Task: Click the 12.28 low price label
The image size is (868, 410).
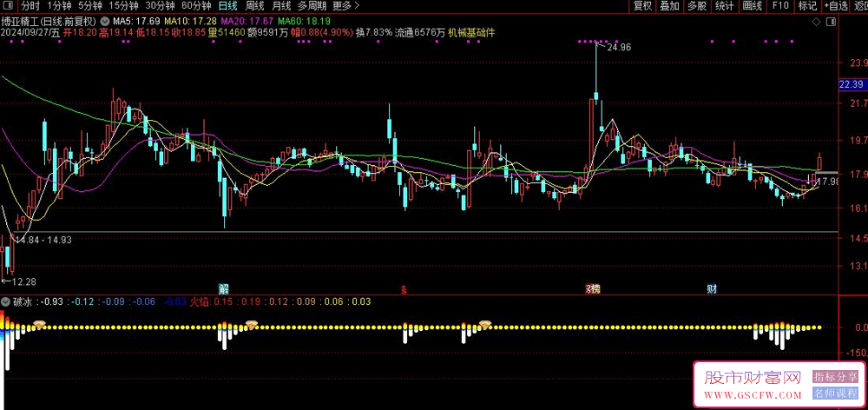Action: tap(23, 282)
